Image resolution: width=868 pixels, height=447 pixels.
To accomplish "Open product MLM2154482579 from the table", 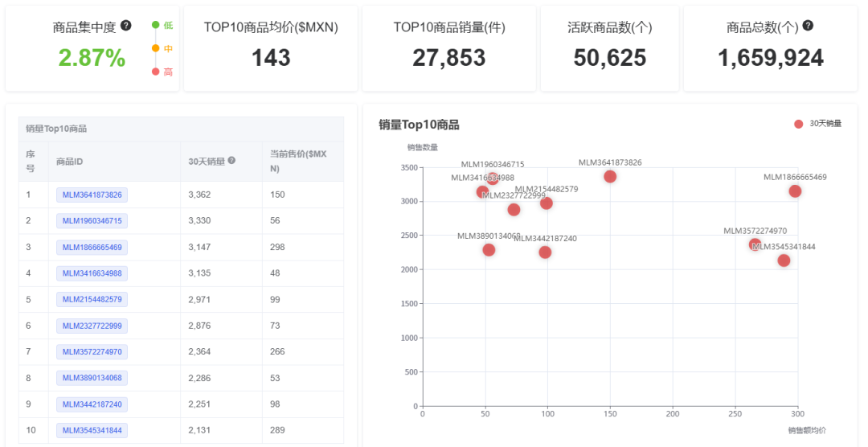I will [92, 299].
